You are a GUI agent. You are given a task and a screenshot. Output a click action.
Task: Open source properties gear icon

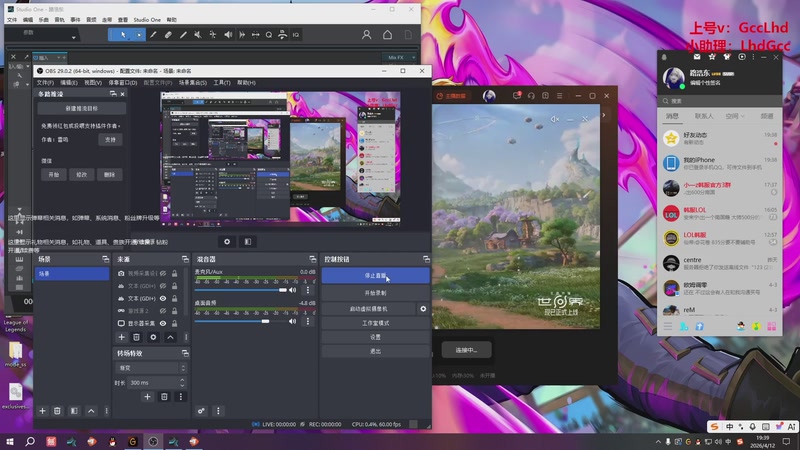pyautogui.click(x=154, y=338)
